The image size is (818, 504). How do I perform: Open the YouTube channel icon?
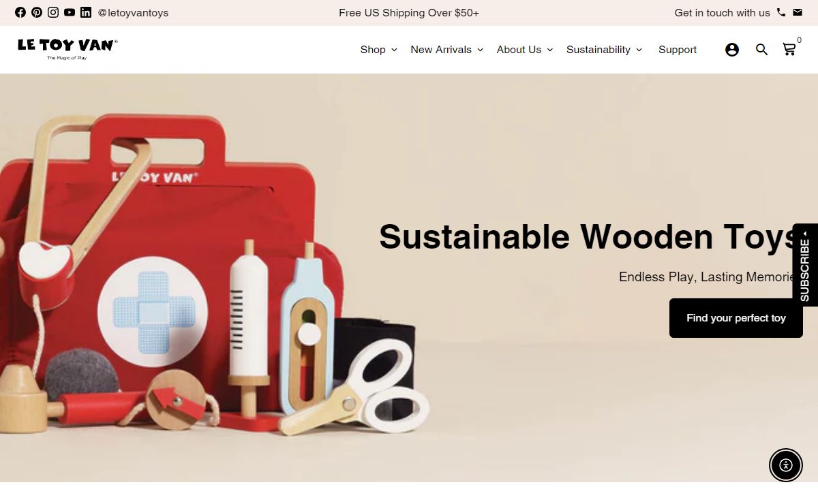click(x=70, y=12)
